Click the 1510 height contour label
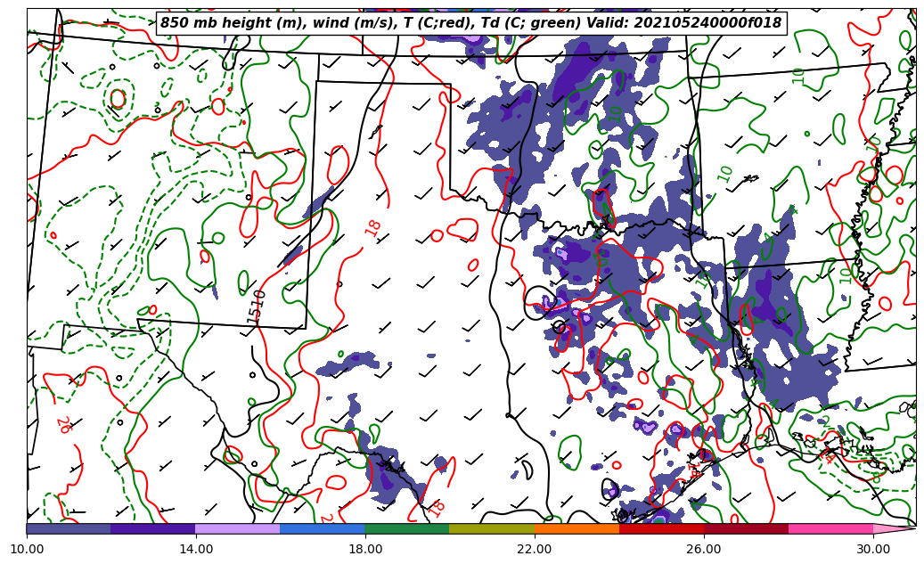This screenshot has height=564, width=924. pyautogui.click(x=257, y=307)
